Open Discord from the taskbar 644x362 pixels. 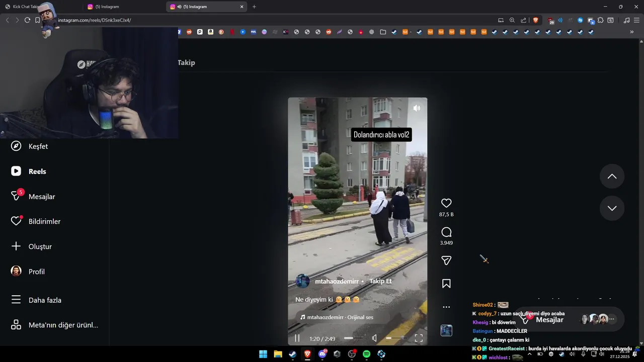[323, 354]
